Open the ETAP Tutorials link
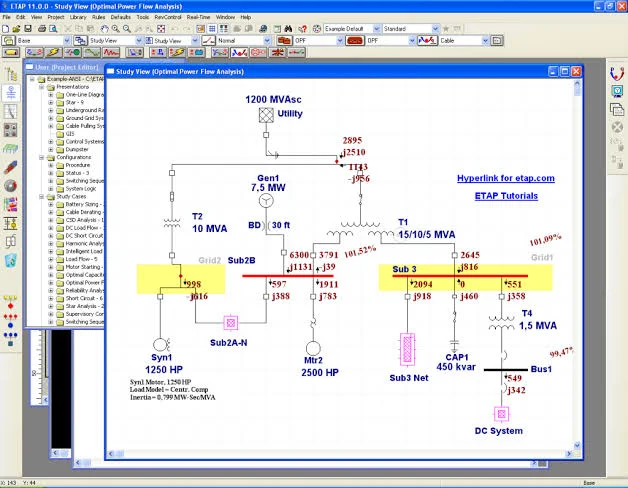This screenshot has height=488, width=628. pyautogui.click(x=506, y=196)
